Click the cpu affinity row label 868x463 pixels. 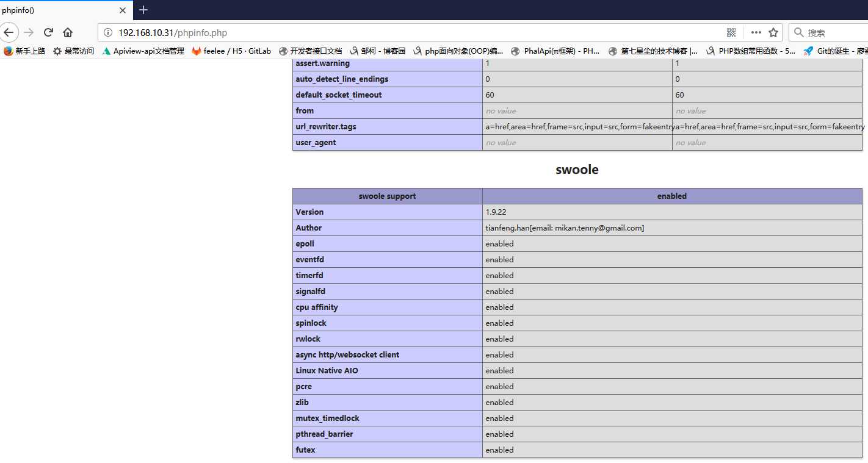point(316,307)
